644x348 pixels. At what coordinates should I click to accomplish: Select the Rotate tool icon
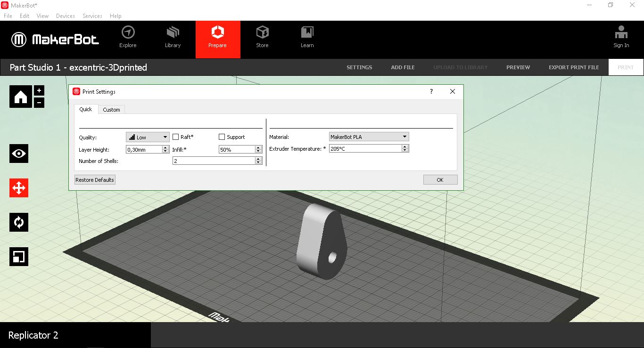point(19,222)
